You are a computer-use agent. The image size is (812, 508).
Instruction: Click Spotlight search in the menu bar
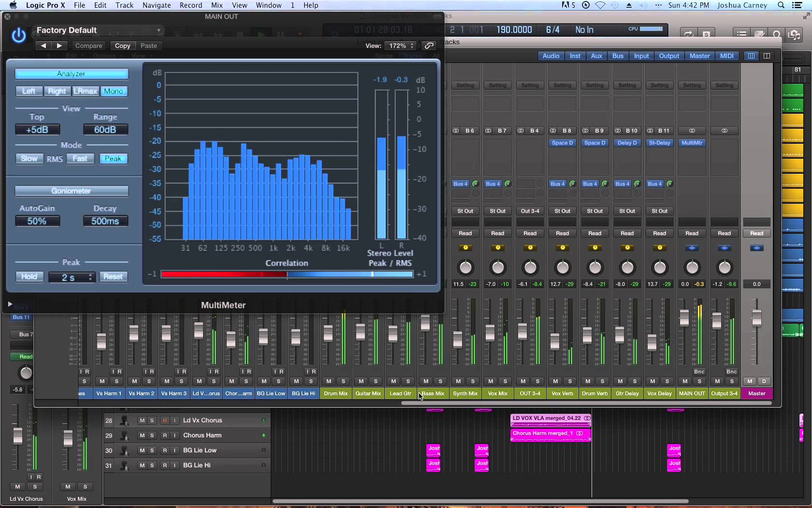[780, 5]
